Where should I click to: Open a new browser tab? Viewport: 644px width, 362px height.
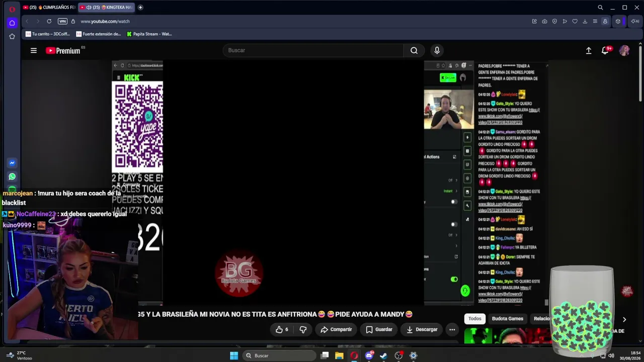tap(140, 8)
